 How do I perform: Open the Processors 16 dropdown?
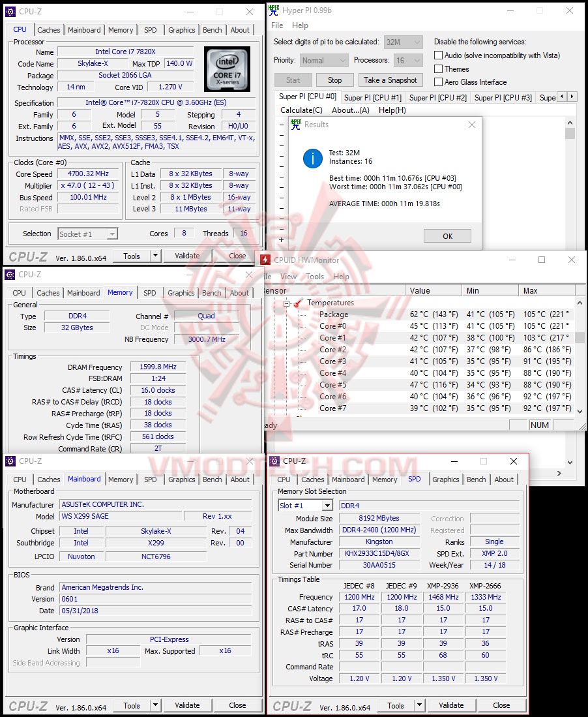pyautogui.click(x=409, y=61)
